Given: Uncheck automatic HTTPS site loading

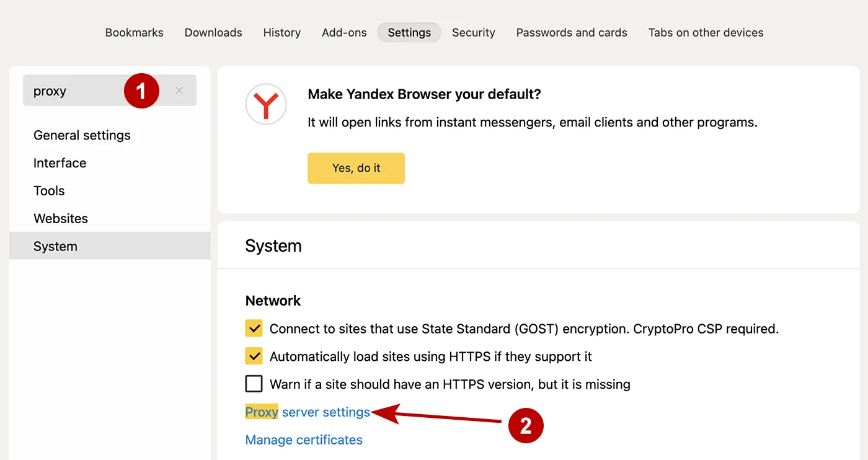Looking at the screenshot, I should (254, 356).
